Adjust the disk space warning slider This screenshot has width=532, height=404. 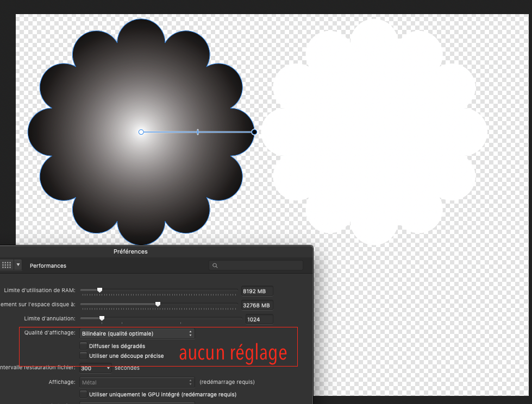159,305
